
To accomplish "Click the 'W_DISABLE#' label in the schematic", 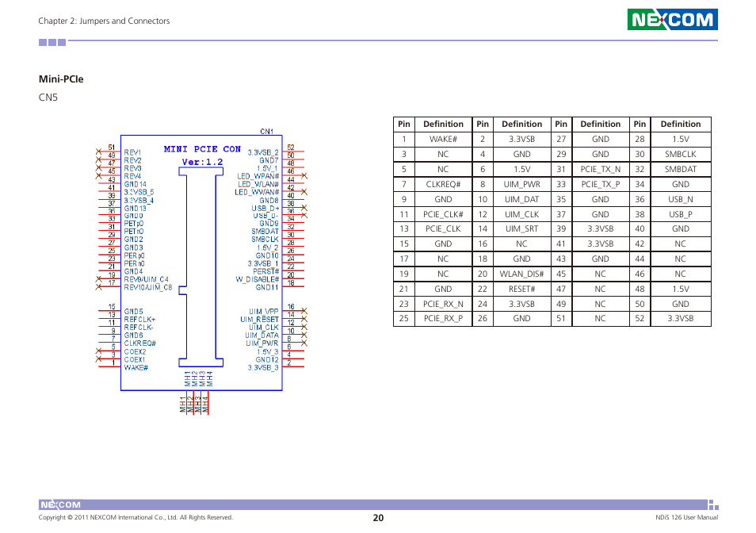I will [258, 279].
